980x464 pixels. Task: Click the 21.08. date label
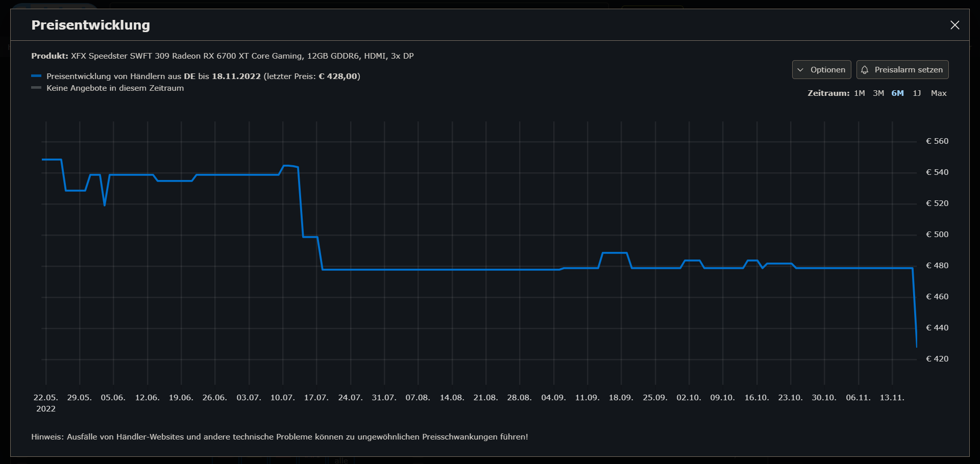(486, 398)
